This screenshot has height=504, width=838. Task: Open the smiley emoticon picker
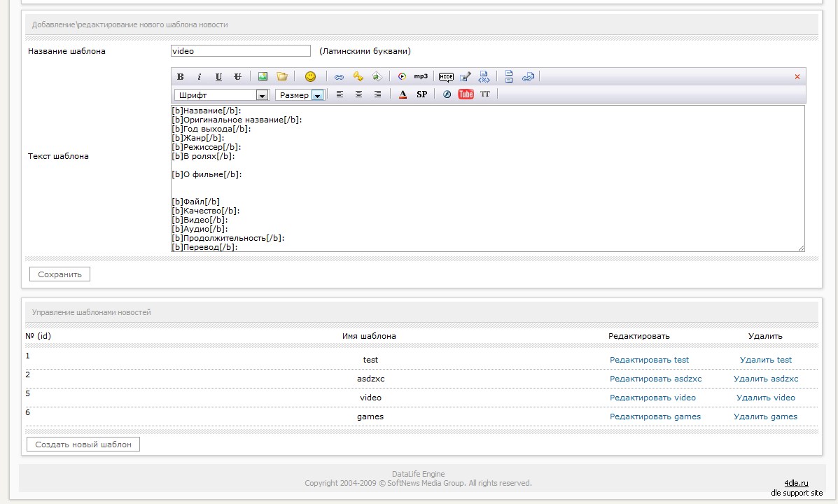click(310, 77)
